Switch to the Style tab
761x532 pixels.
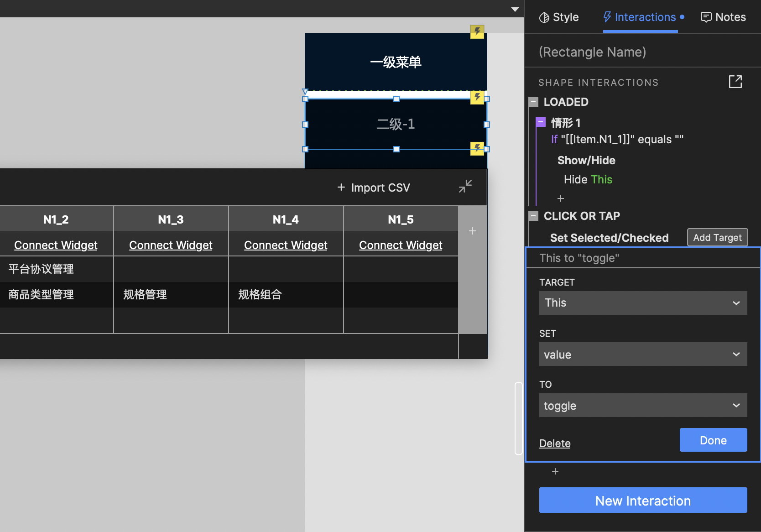click(x=558, y=17)
